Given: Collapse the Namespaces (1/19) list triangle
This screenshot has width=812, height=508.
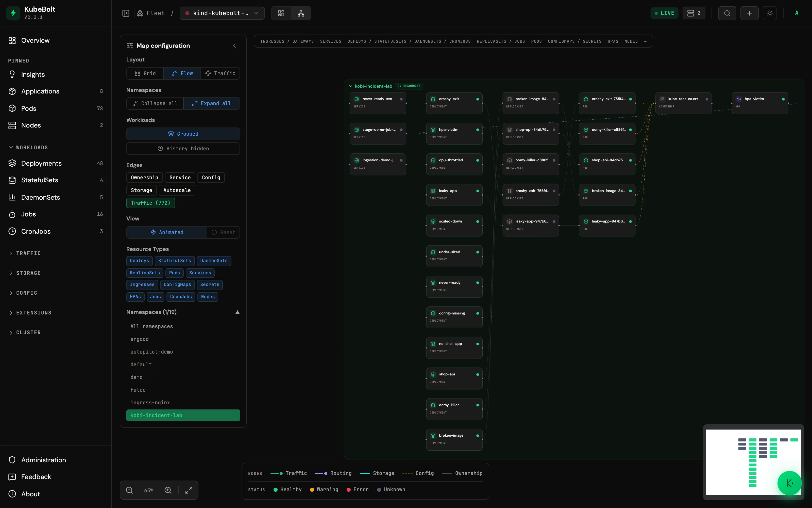Looking at the screenshot, I should (x=238, y=312).
